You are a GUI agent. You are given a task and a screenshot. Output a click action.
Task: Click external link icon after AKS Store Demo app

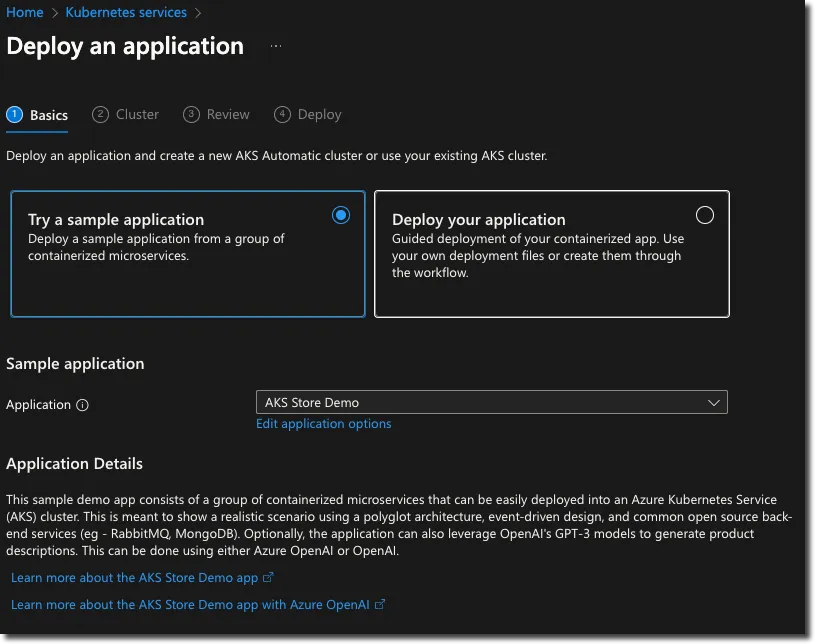[268, 578]
